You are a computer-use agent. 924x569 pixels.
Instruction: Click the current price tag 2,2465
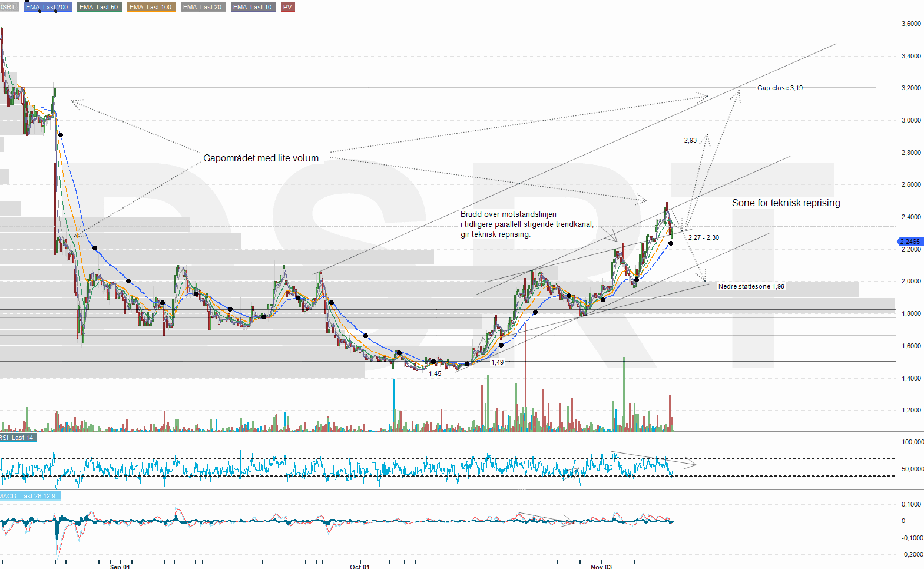coord(910,242)
